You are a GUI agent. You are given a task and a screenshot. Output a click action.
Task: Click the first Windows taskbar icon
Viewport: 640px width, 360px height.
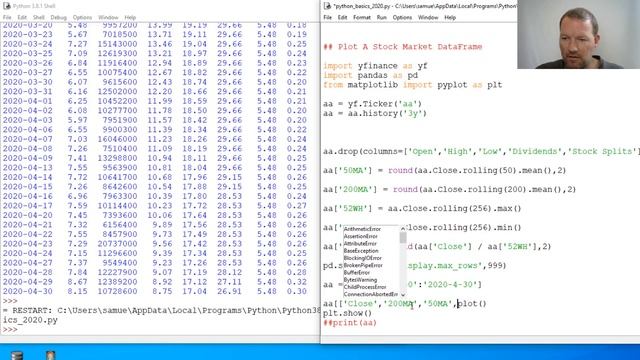tap(17, 355)
